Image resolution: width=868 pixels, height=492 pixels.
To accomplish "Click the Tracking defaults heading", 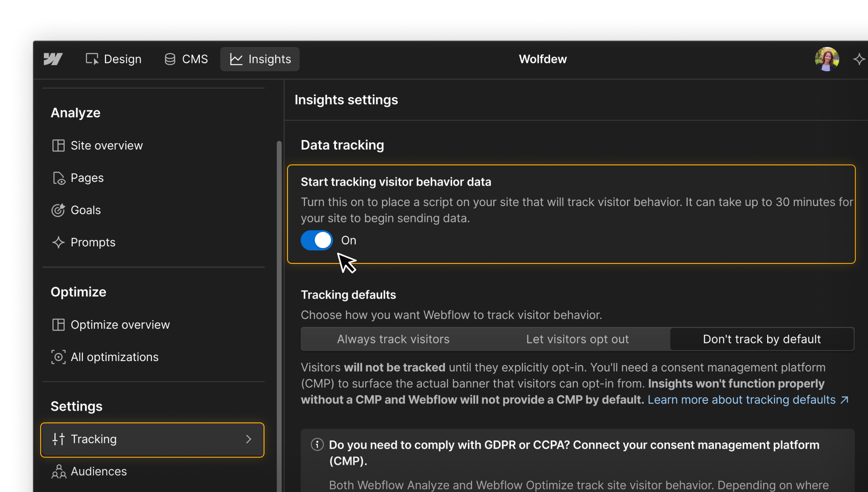I will click(x=348, y=295).
